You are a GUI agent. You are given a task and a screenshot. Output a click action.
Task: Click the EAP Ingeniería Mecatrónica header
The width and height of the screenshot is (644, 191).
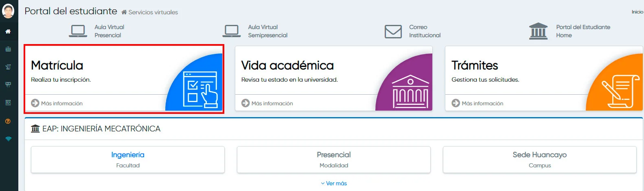click(x=96, y=129)
